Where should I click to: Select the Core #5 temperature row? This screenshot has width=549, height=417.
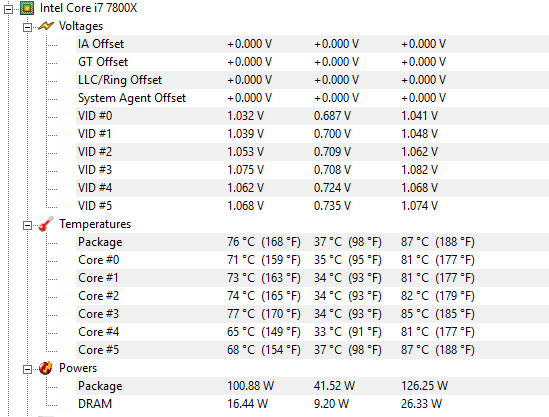312,350
